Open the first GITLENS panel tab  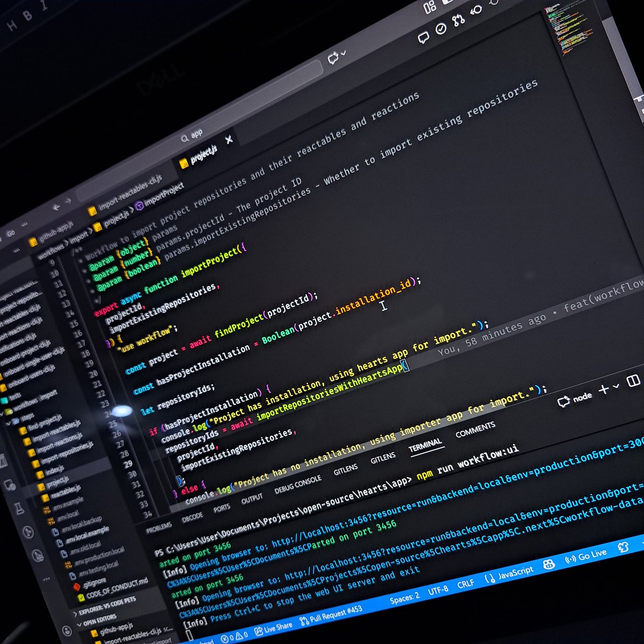[346, 470]
